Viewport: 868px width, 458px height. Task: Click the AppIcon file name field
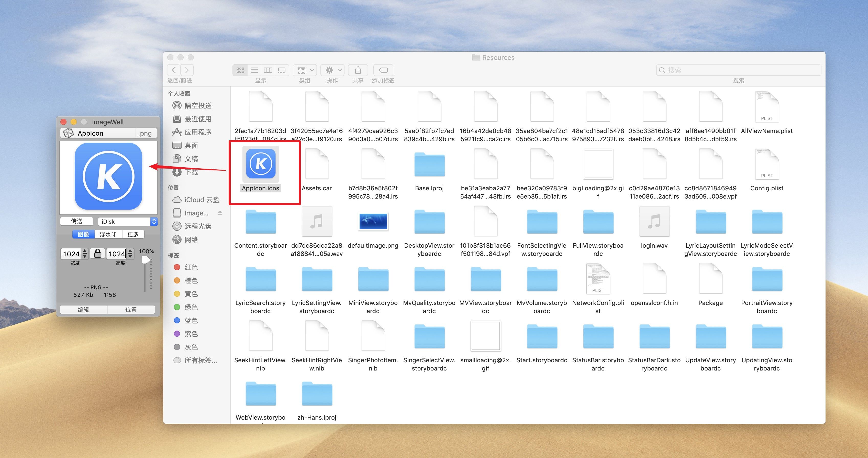coord(106,133)
